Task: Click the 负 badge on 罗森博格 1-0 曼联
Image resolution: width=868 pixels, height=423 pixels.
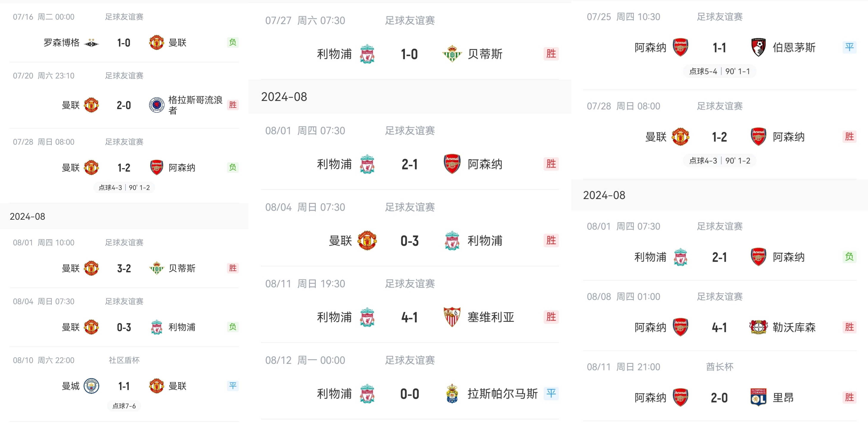Action: [x=233, y=42]
